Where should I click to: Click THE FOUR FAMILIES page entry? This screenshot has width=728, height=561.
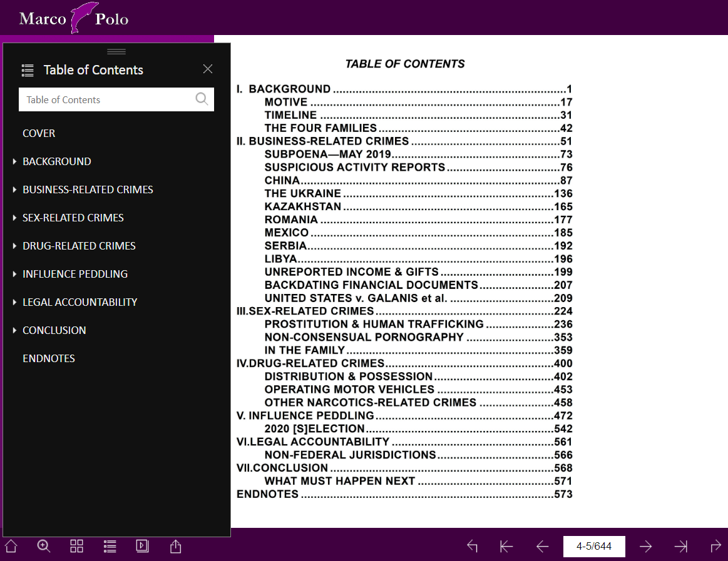[418, 128]
